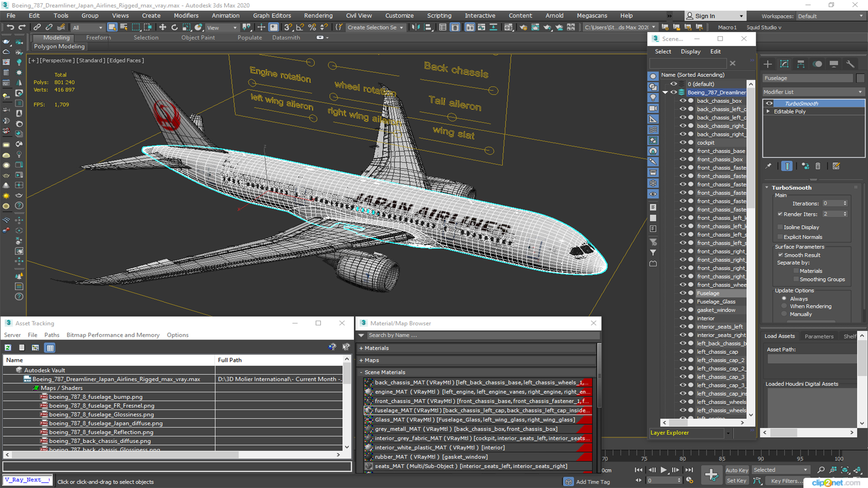This screenshot has width=868, height=488.
Task: Click the Undo arrow icon
Action: click(x=10, y=27)
